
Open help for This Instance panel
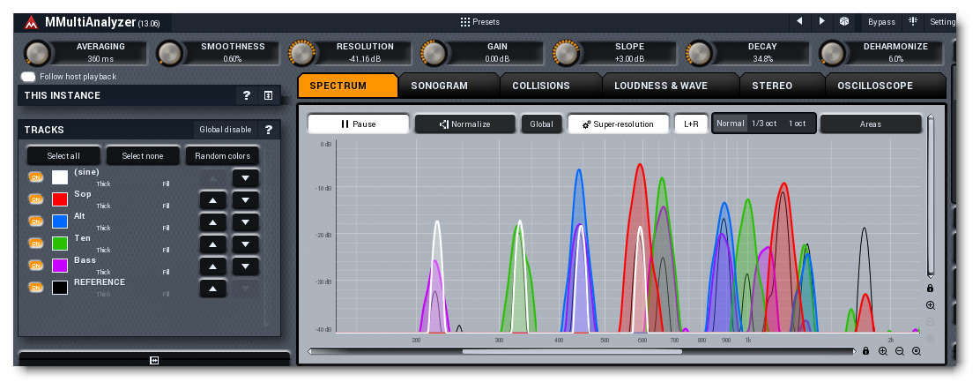point(247,95)
